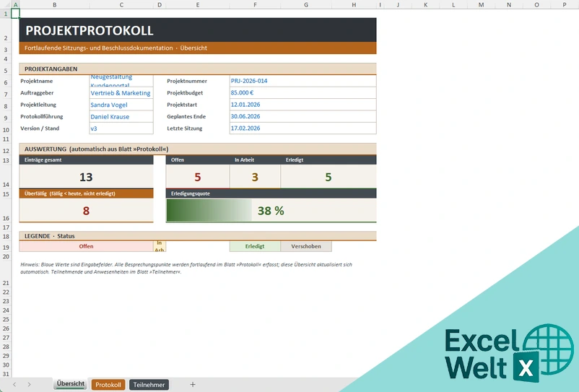Open the Protokoll sheet tab
This screenshot has width=579, height=392.
[x=108, y=385]
